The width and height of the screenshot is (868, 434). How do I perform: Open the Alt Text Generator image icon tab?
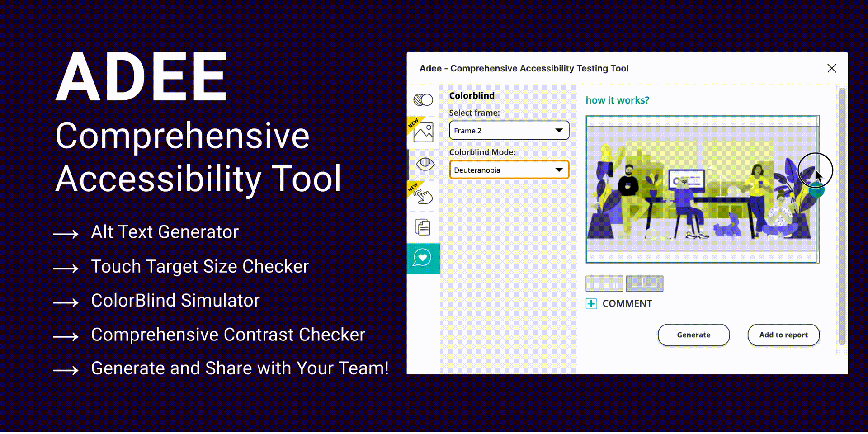[x=423, y=132]
